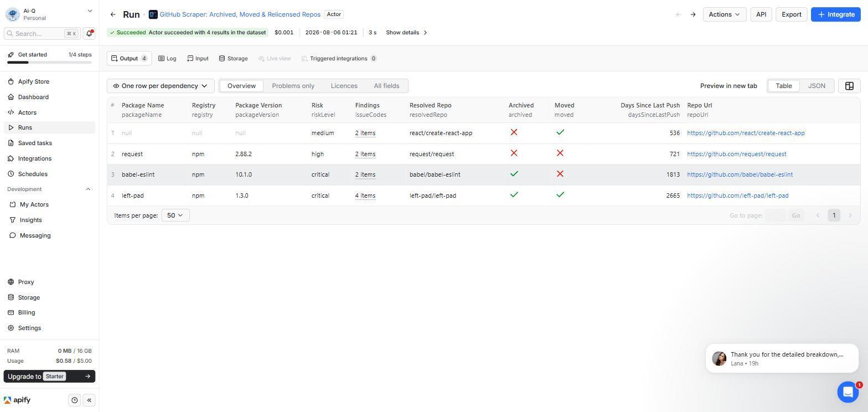This screenshot has width=868, height=412.
Task: Click the search input field
Action: point(42,34)
